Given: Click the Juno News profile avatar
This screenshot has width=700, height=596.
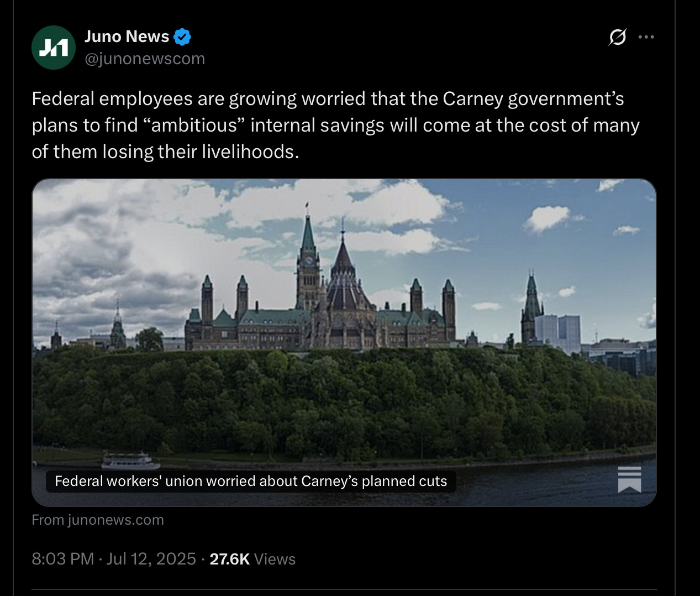Looking at the screenshot, I should pos(54,48).
